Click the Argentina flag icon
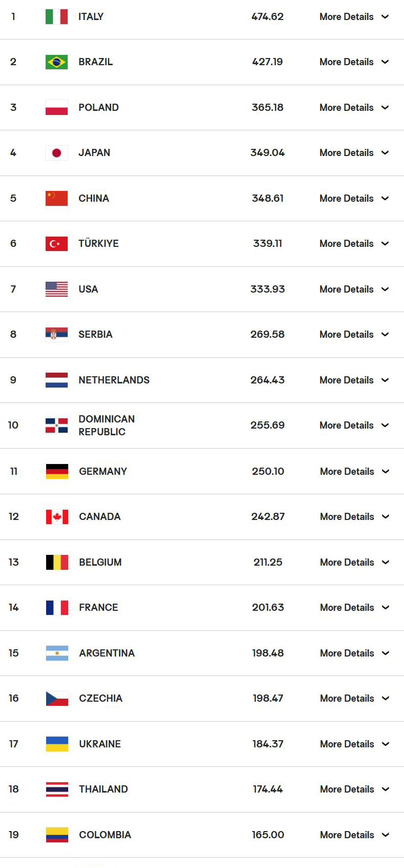 pyautogui.click(x=57, y=653)
